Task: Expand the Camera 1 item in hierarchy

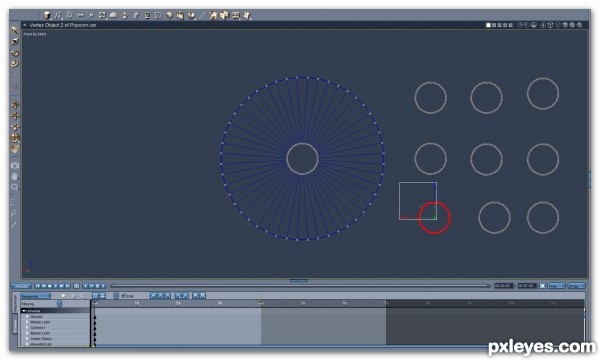Action: pyautogui.click(x=27, y=327)
